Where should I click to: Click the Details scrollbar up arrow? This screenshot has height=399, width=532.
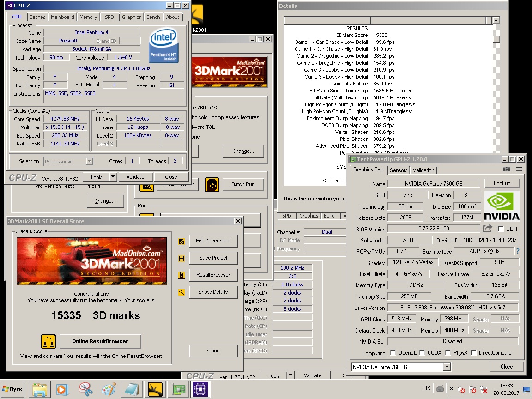pos(496,20)
